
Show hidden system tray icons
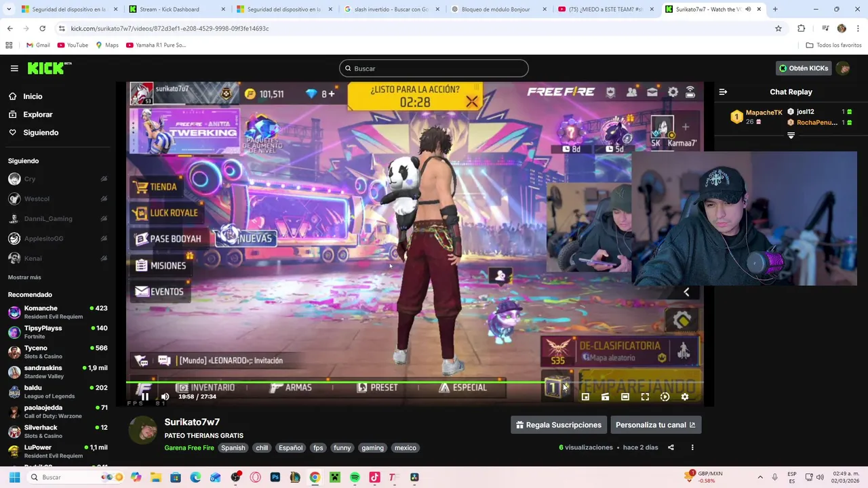759,477
